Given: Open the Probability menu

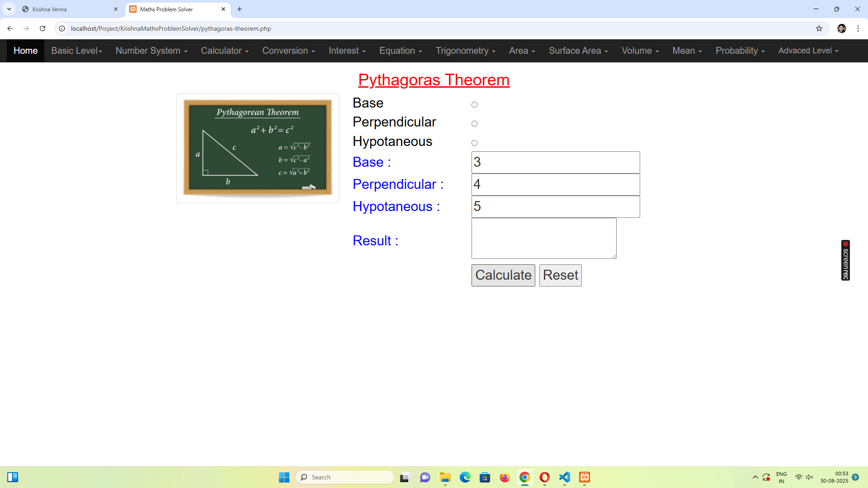Looking at the screenshot, I should [x=740, y=51].
